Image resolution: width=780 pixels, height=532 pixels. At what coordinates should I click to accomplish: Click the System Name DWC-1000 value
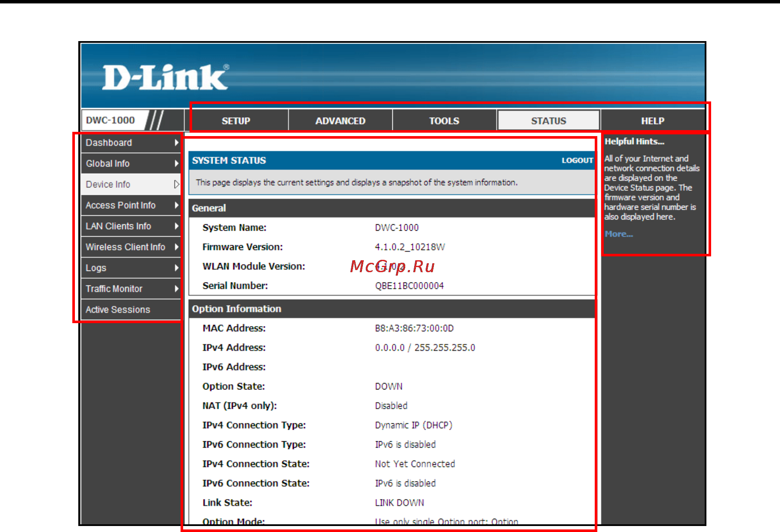click(397, 228)
